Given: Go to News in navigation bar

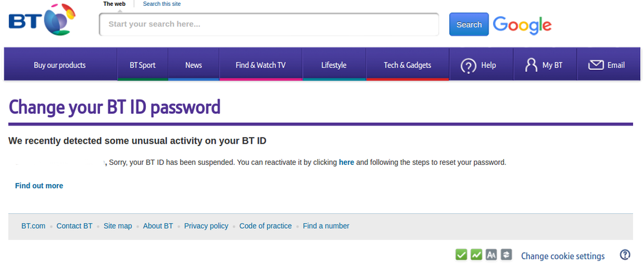Looking at the screenshot, I should click(194, 65).
